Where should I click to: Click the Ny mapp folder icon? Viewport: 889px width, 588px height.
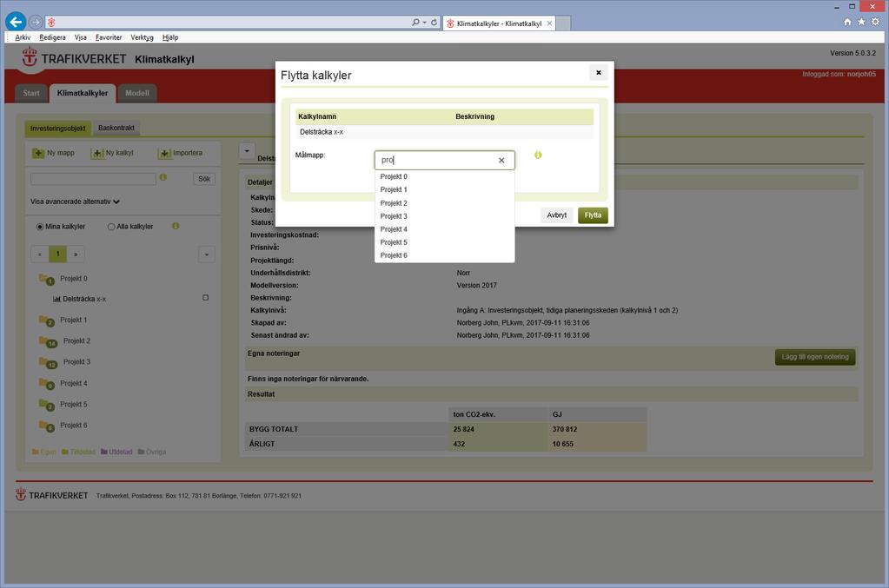click(38, 153)
